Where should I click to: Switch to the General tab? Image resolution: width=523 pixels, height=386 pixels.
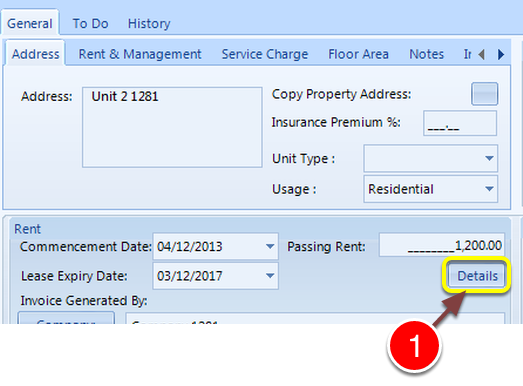click(30, 23)
